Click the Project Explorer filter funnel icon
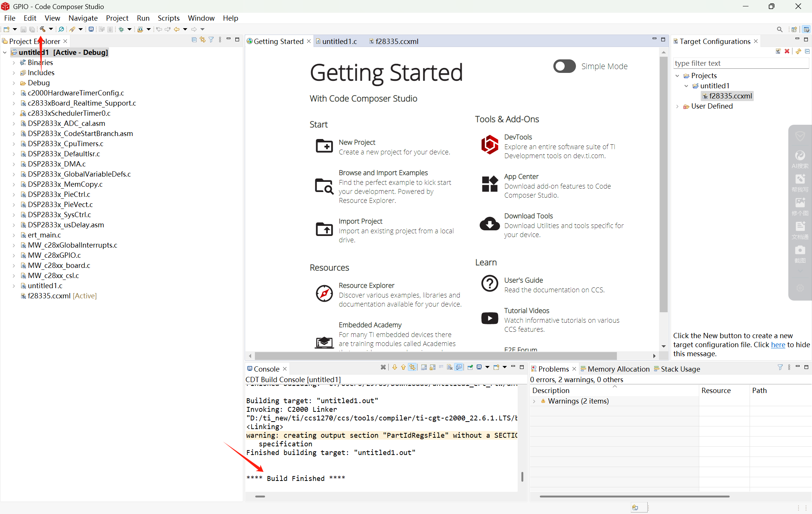The width and height of the screenshot is (812, 514). click(x=211, y=40)
